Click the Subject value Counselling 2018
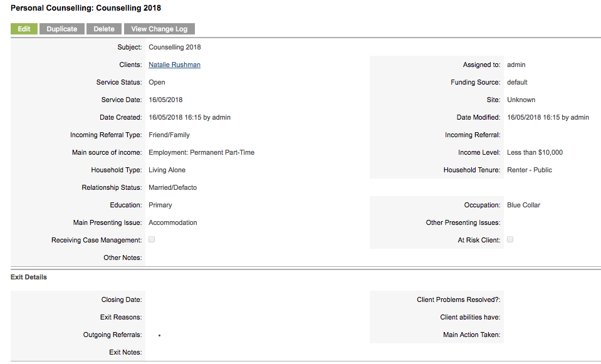This screenshot has width=601, height=364. 175,47
